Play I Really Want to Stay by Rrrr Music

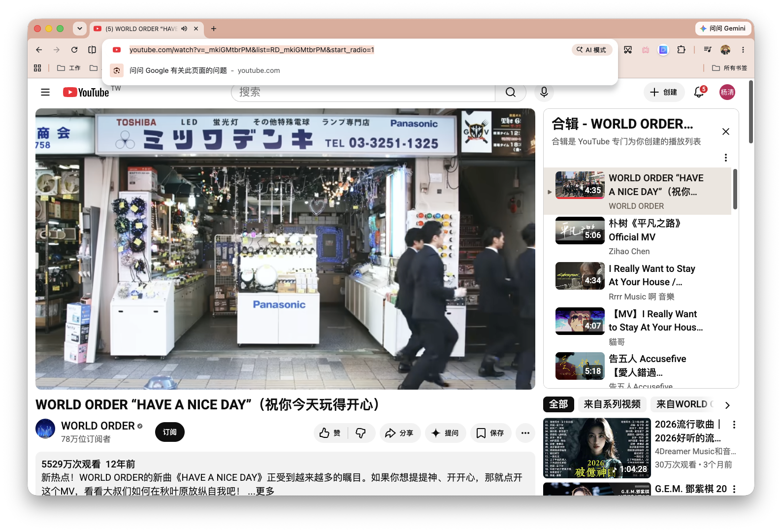click(x=637, y=282)
